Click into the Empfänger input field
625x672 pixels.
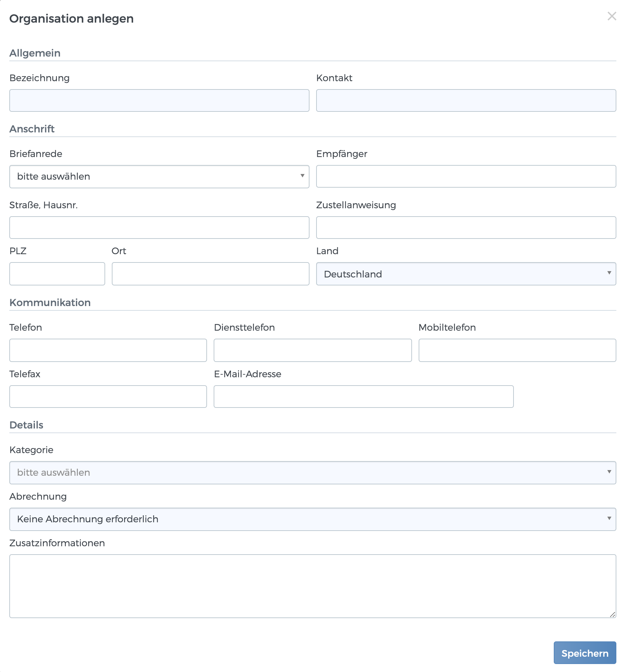pyautogui.click(x=466, y=176)
